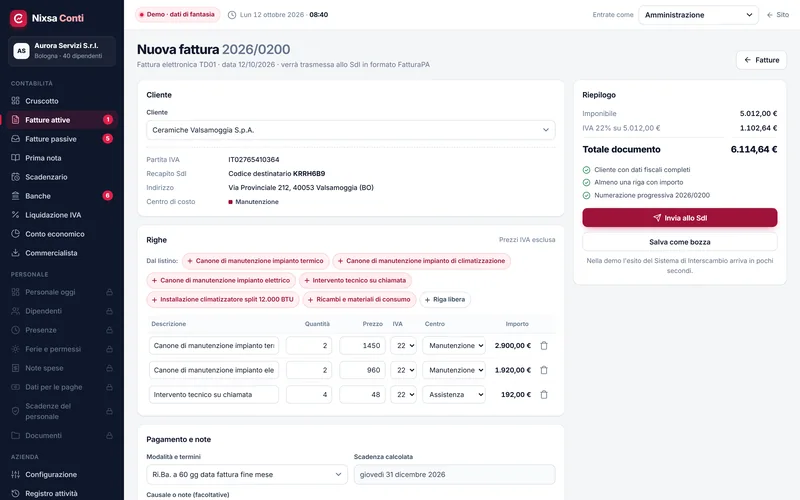Click the lock icon beside Note spese
800x500 pixels.
click(109, 368)
